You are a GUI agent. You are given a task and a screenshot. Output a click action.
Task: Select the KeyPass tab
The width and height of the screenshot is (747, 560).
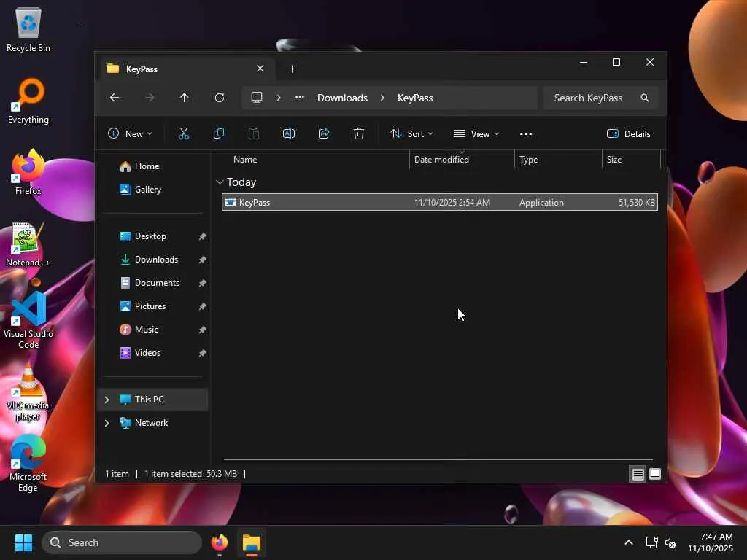pos(185,69)
